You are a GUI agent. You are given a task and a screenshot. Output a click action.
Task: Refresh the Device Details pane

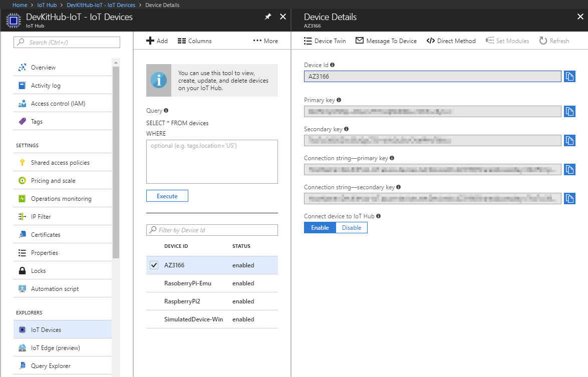[554, 41]
